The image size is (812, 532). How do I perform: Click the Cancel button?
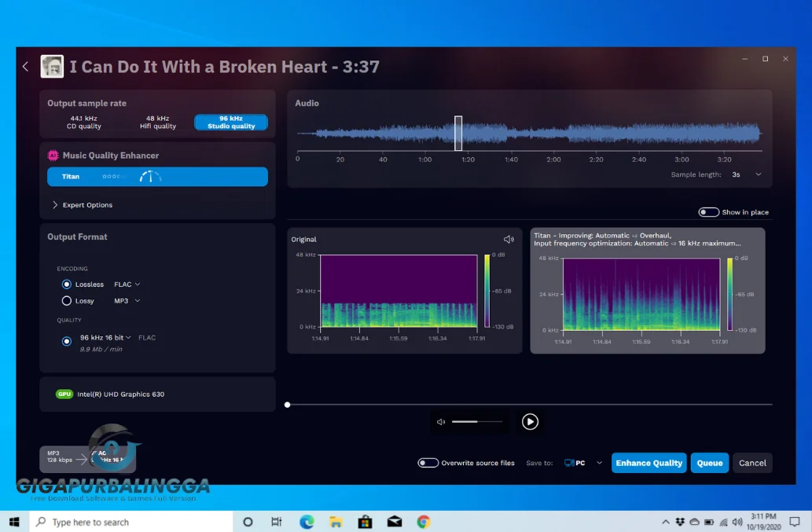[x=752, y=463]
